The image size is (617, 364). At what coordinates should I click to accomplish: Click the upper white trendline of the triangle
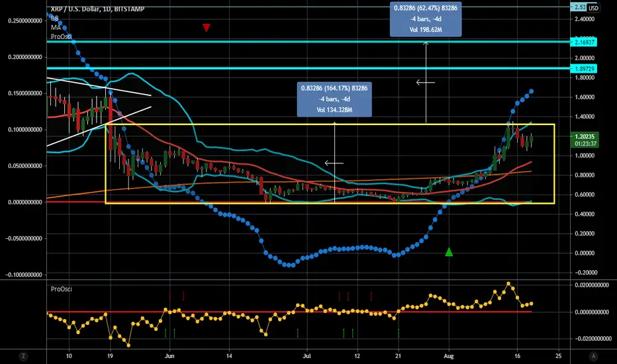point(99,87)
